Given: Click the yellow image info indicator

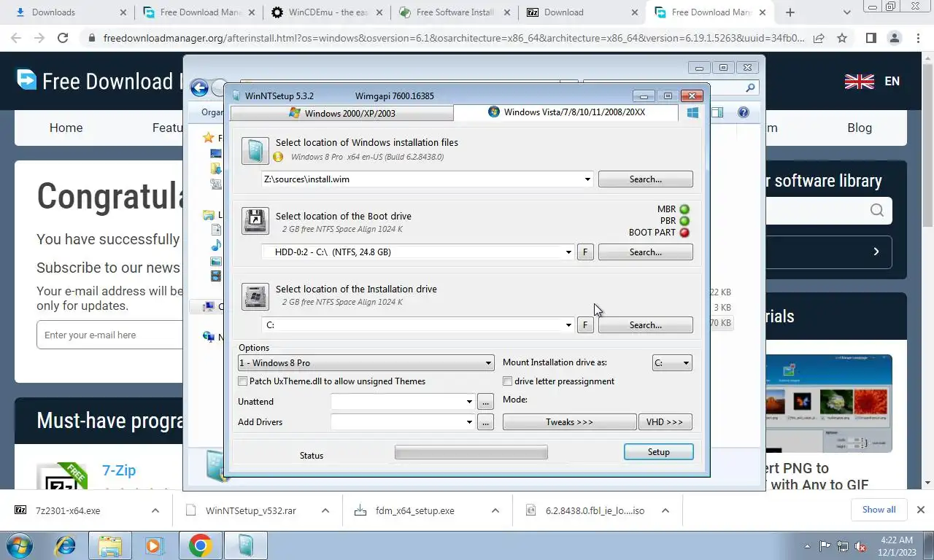Looking at the screenshot, I should click(278, 157).
